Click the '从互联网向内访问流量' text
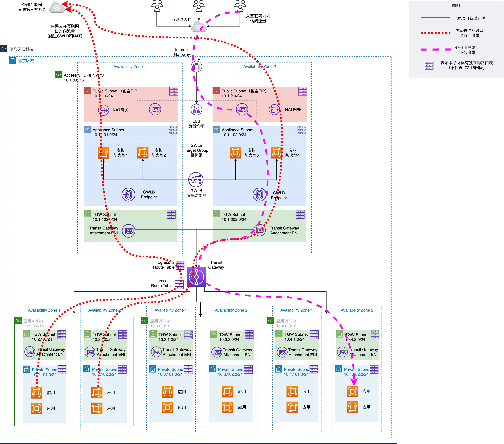This screenshot has width=504, height=444. click(x=258, y=19)
